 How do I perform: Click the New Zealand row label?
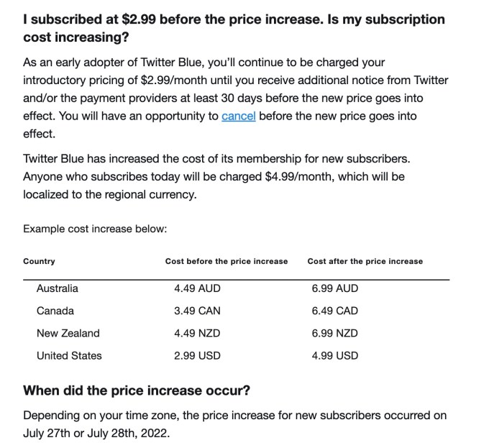[68, 333]
